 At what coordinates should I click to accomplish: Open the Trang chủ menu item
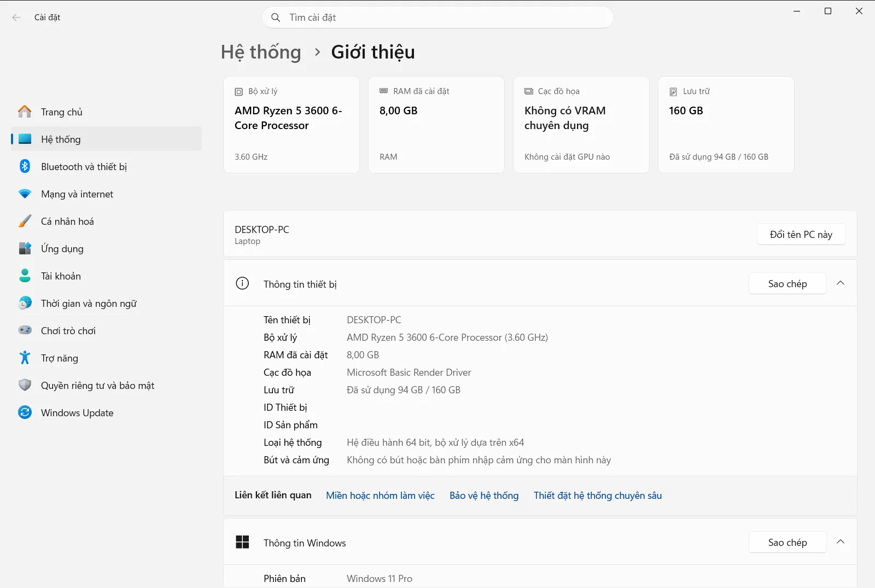pos(106,112)
